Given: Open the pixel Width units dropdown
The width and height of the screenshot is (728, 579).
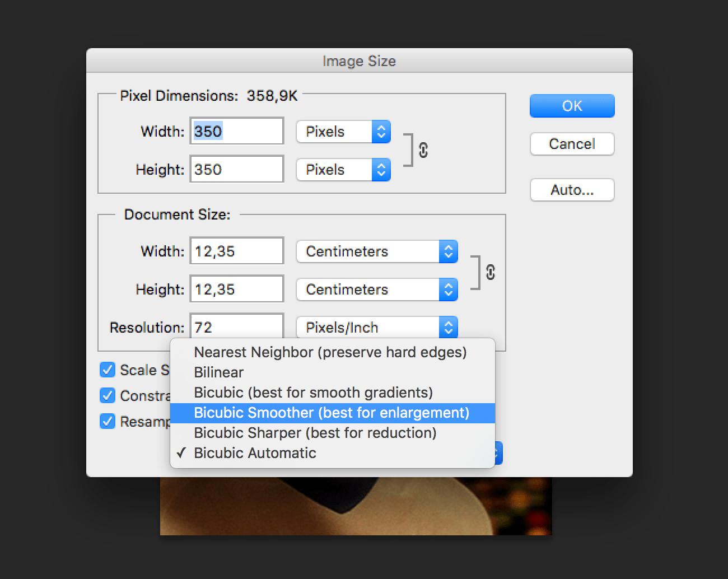Looking at the screenshot, I should 343,132.
